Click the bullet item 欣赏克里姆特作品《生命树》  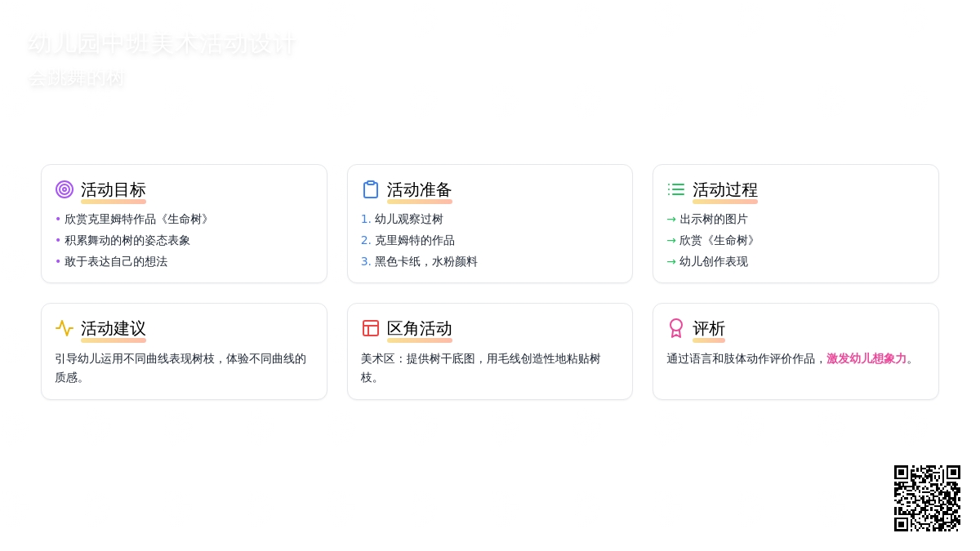click(x=138, y=219)
